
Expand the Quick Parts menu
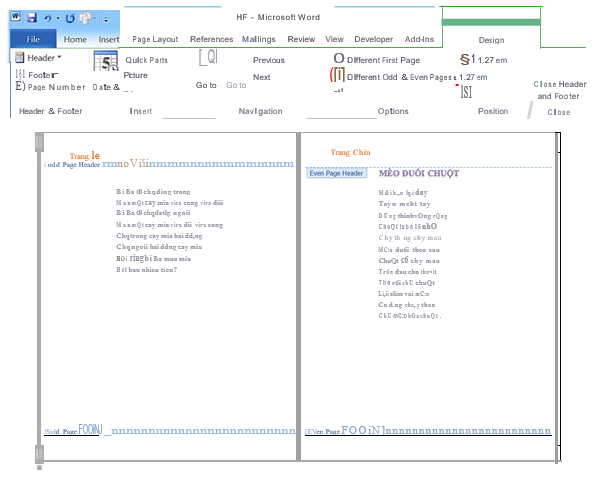[146, 60]
